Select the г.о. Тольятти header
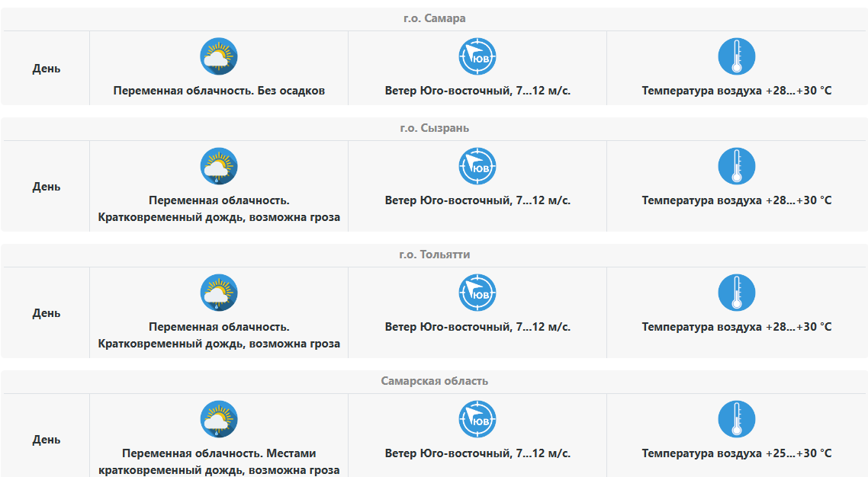This screenshot has width=868, height=477. 434,255
